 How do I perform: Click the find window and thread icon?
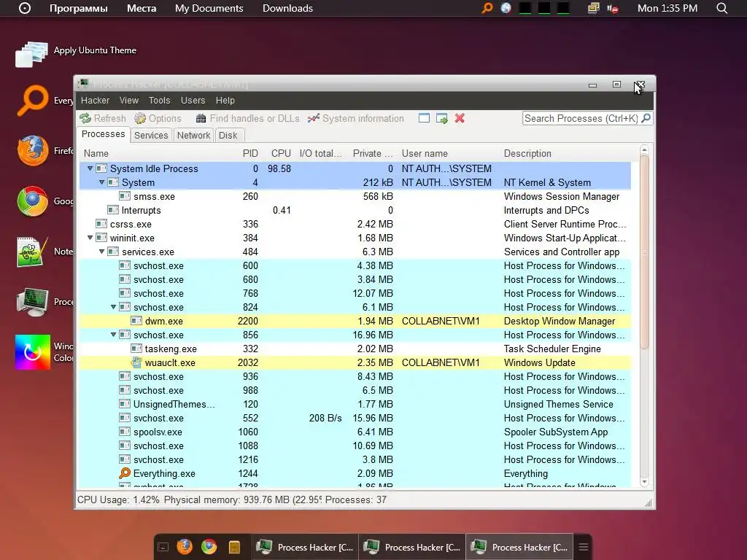pos(441,118)
